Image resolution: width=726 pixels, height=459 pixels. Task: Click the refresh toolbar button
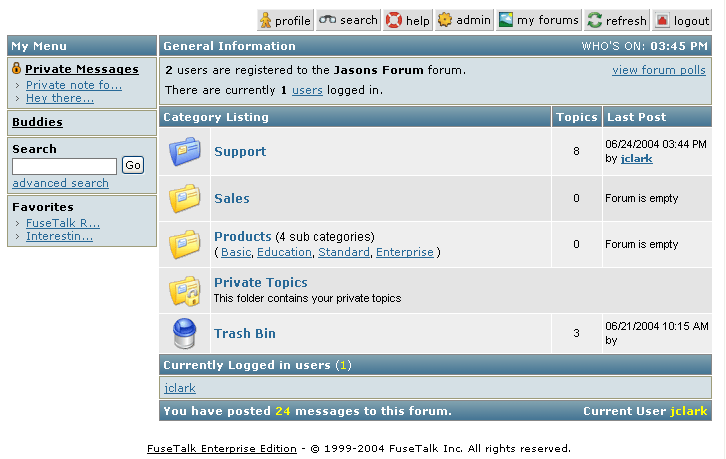coord(617,20)
